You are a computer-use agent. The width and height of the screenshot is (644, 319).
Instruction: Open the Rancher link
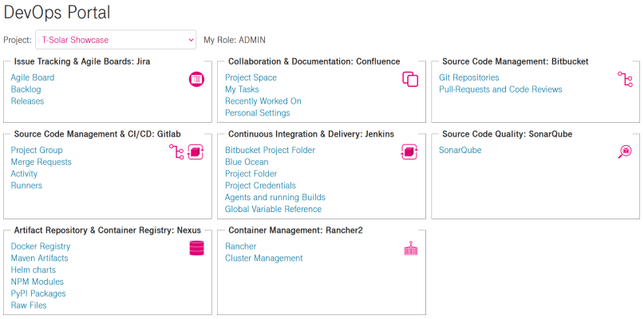(x=241, y=246)
